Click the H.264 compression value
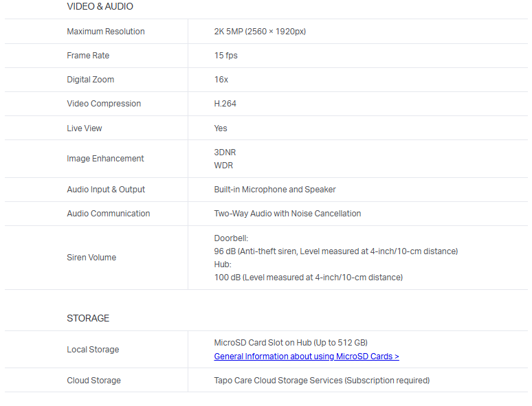The height and width of the screenshot is (406, 532). pos(225,104)
